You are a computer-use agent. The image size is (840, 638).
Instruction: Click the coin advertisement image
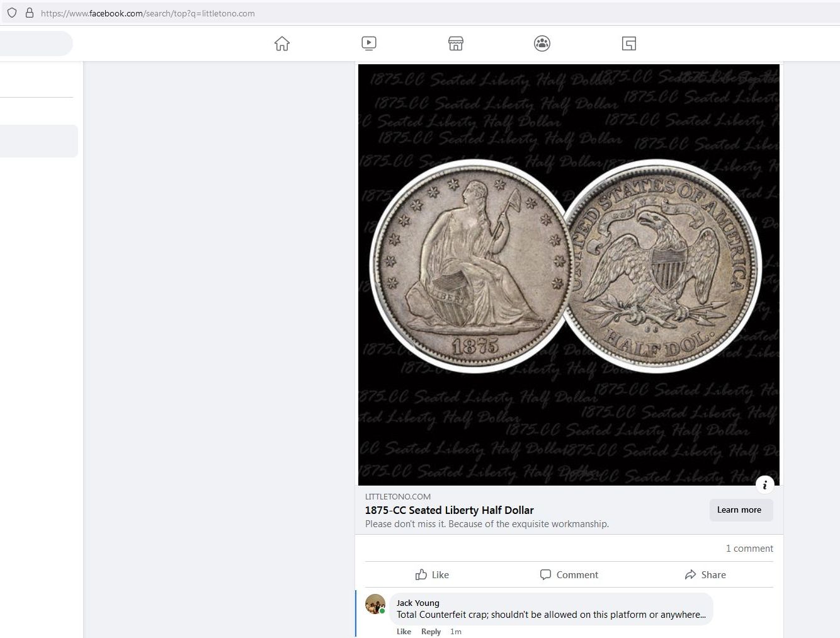point(569,275)
